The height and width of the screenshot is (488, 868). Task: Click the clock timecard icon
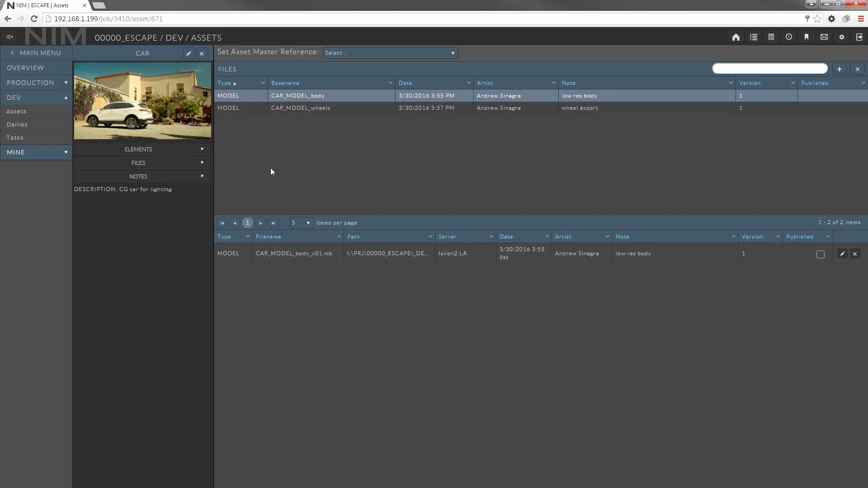pyautogui.click(x=789, y=37)
